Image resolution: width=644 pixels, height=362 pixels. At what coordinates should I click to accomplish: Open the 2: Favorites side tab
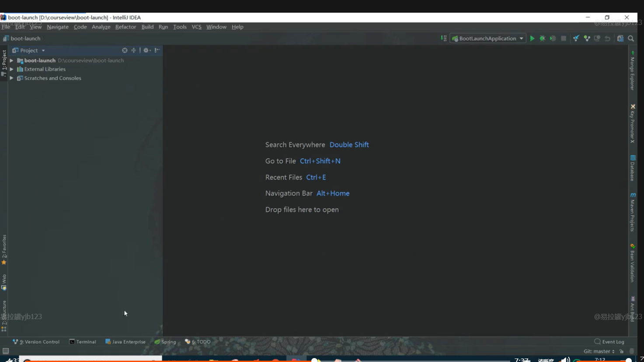coord(4,250)
